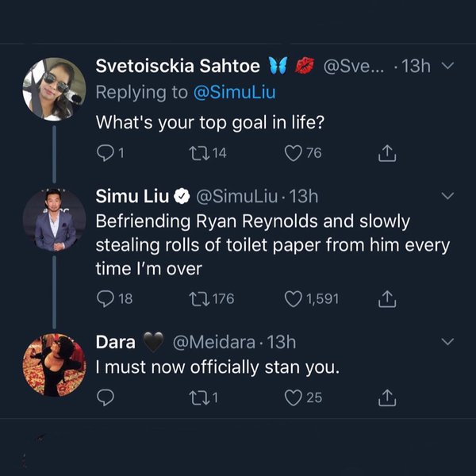The image size is (476, 476).
Task: Share Dara's tweet
Action: (x=387, y=397)
